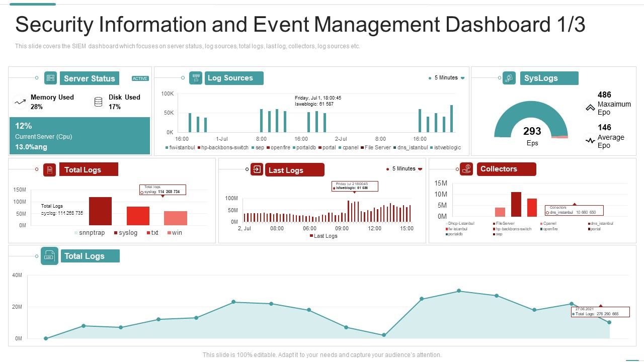The width and height of the screenshot is (644, 362).
Task: Click the istweblogic 61 586 tooltip in Last Logs
Action: point(355,186)
